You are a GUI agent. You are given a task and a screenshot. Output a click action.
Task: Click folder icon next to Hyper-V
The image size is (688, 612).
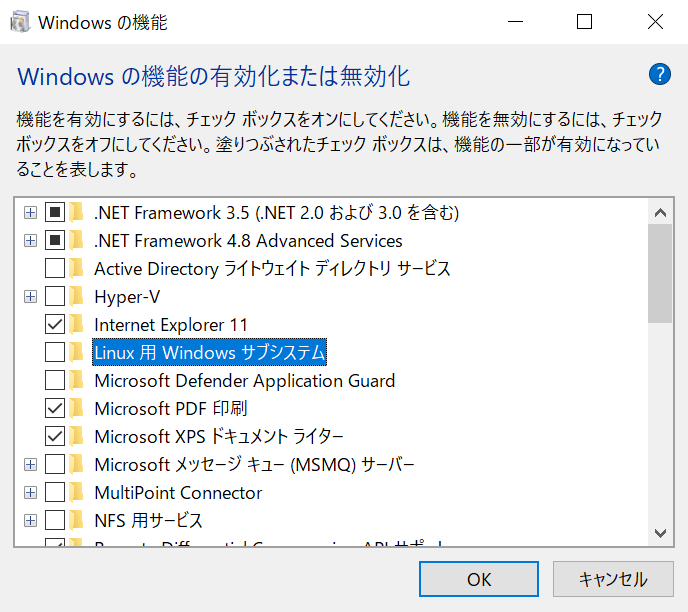pos(76,297)
